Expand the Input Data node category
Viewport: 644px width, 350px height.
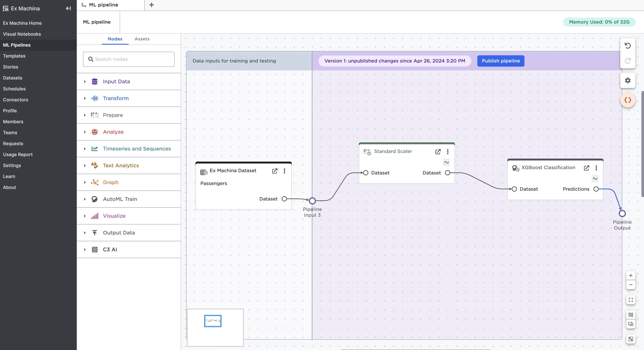85,81
